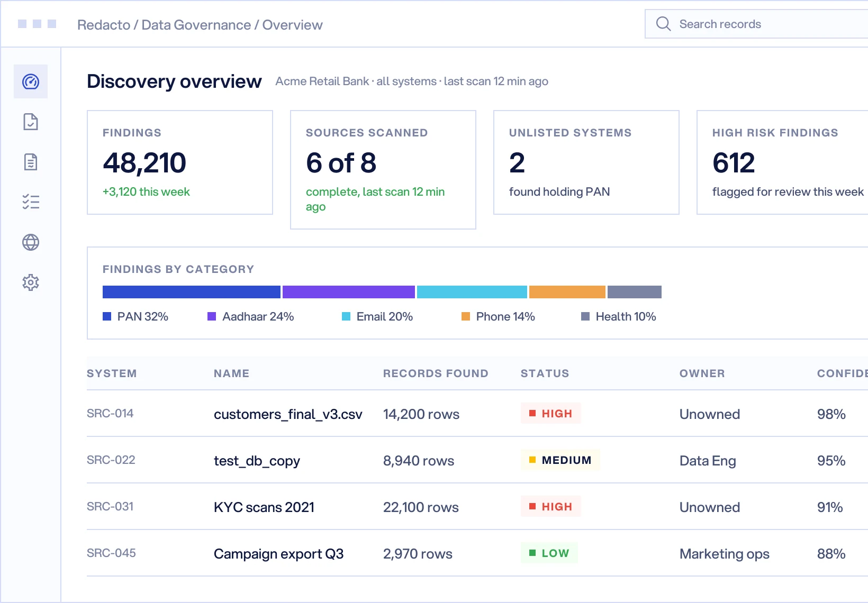The width and height of the screenshot is (868, 603).
Task: Sort by the OWNER column header
Action: [702, 373]
